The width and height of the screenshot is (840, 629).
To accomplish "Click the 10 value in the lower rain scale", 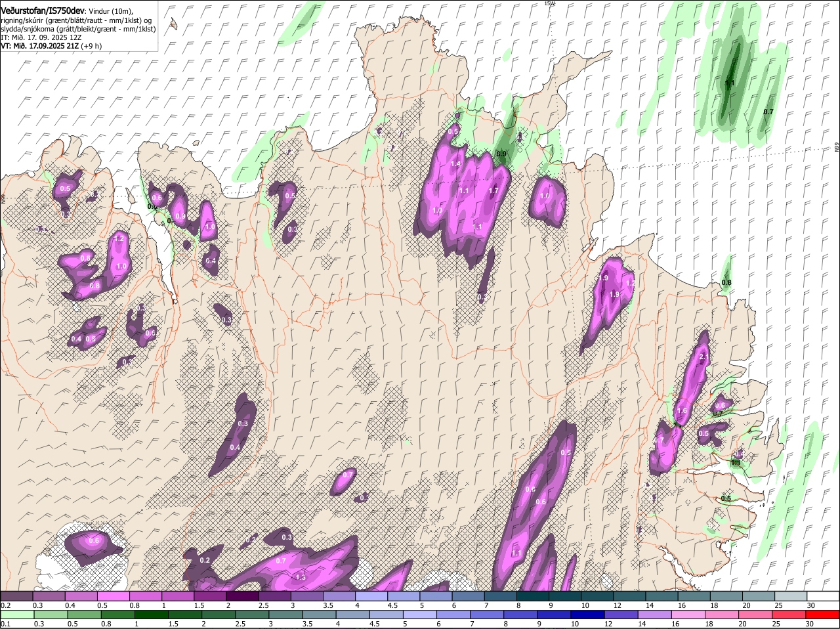I will 574,624.
